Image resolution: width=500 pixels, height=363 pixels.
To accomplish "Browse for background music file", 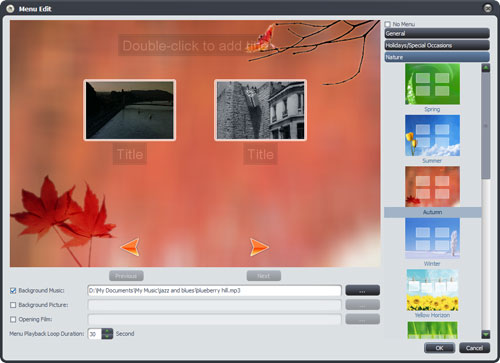I will coord(362,290).
